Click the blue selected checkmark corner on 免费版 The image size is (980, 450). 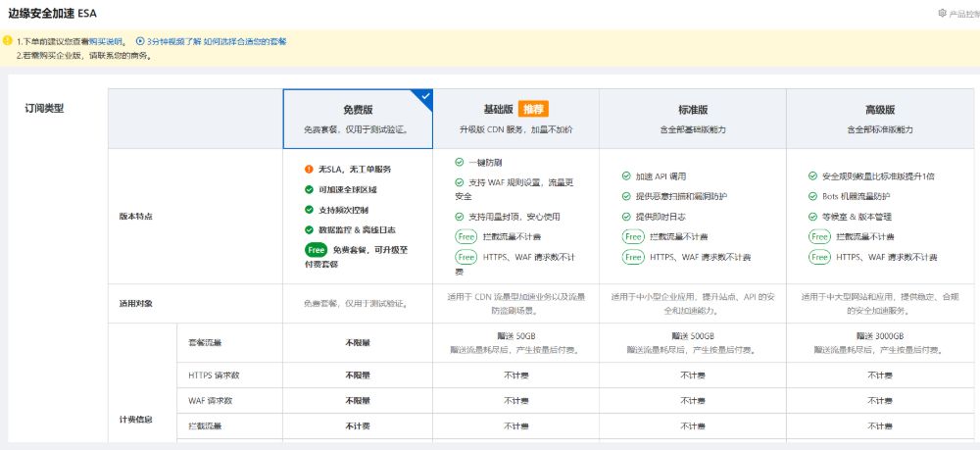click(x=424, y=97)
